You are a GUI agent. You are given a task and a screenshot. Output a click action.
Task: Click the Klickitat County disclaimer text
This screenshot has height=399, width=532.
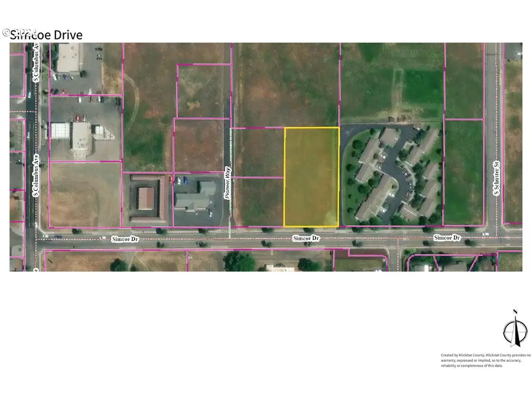click(x=485, y=361)
